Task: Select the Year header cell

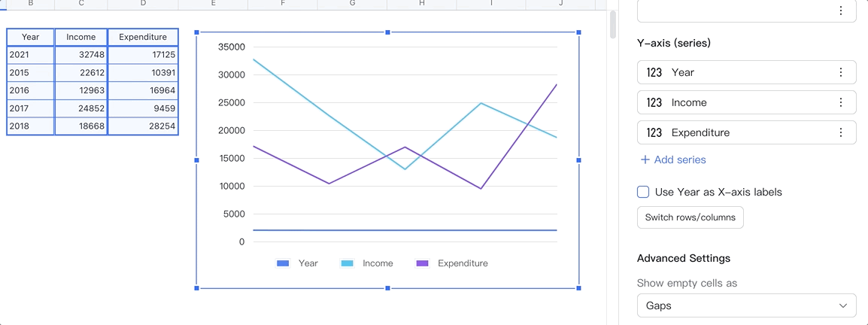Action: (x=30, y=37)
